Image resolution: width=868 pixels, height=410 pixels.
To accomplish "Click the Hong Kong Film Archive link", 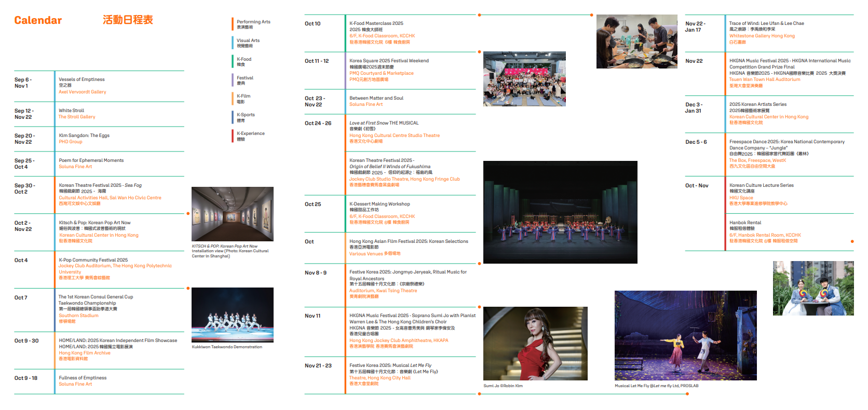I will [85, 353].
